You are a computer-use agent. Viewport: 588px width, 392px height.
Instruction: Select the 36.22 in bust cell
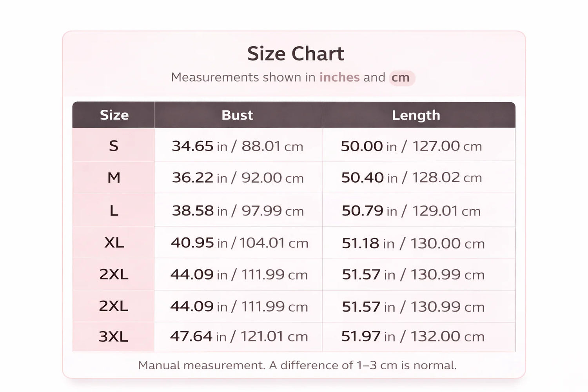tap(238, 178)
